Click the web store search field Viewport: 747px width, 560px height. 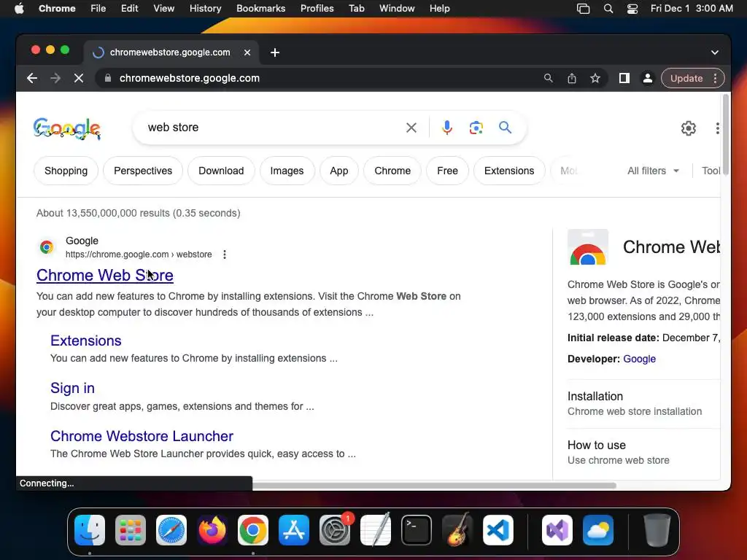[x=271, y=128]
